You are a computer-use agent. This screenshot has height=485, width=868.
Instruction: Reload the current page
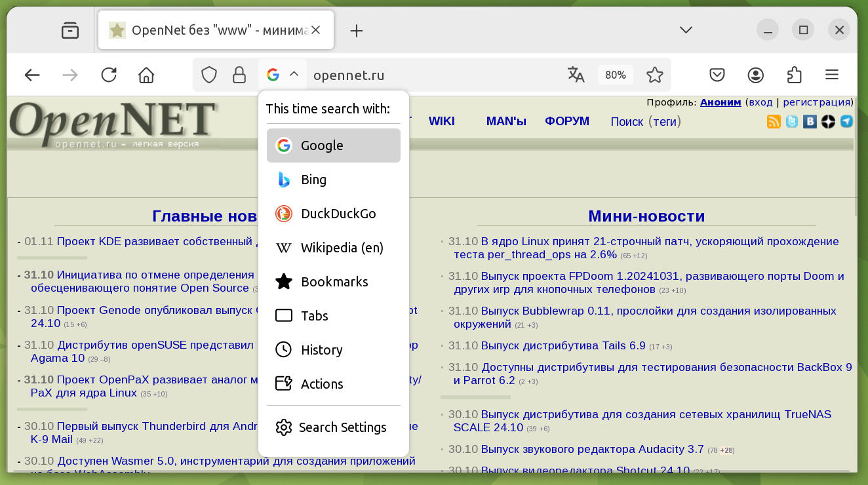(109, 75)
